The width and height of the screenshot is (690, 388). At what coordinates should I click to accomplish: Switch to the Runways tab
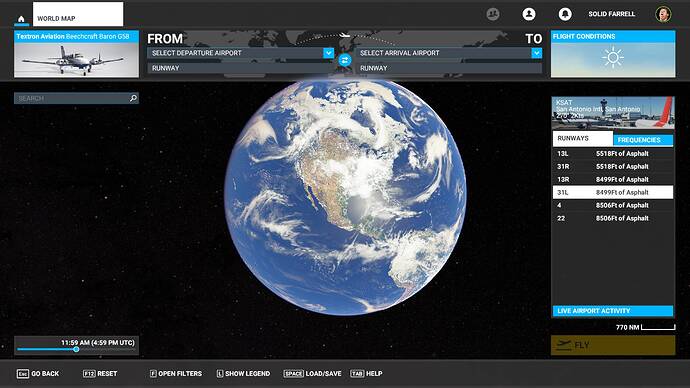[583, 138]
